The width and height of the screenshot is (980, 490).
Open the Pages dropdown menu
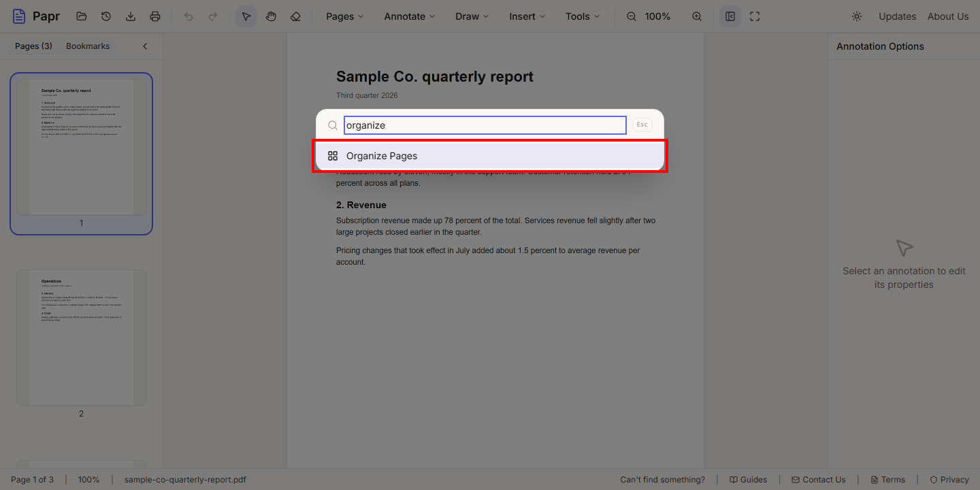click(345, 16)
